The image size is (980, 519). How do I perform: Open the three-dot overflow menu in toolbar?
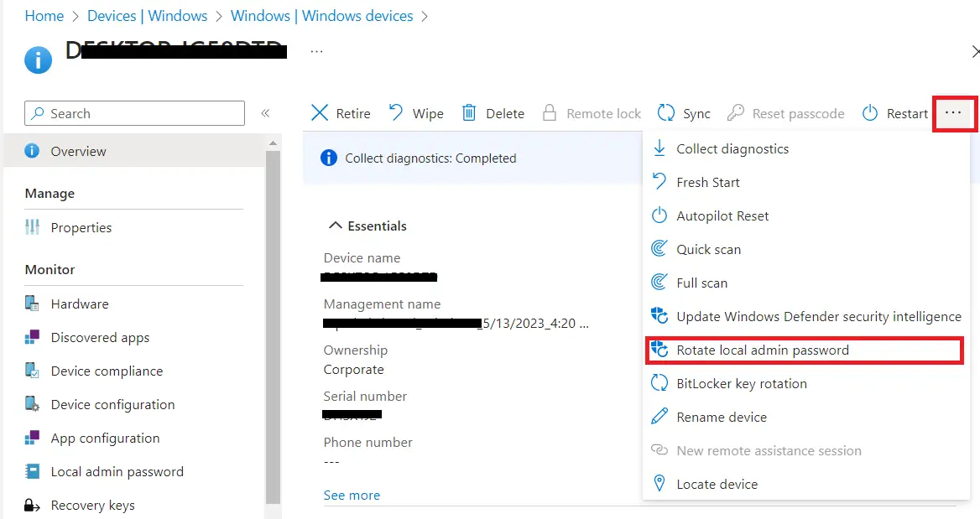click(x=953, y=113)
